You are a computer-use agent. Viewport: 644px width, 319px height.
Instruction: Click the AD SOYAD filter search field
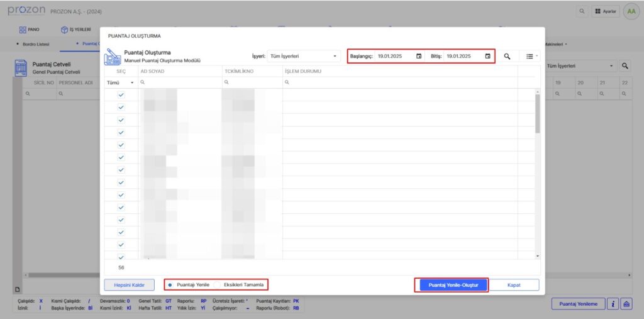(179, 82)
